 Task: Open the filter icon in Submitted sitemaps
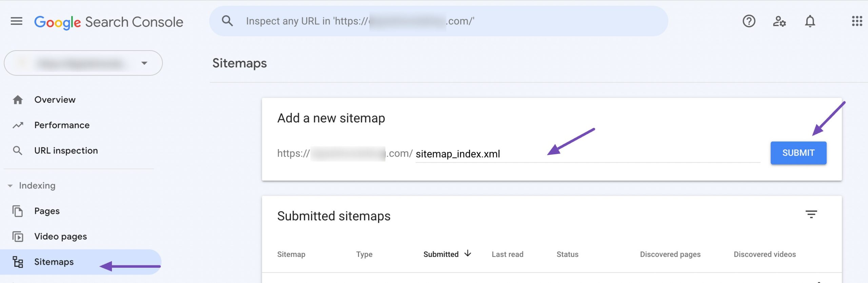click(x=811, y=215)
